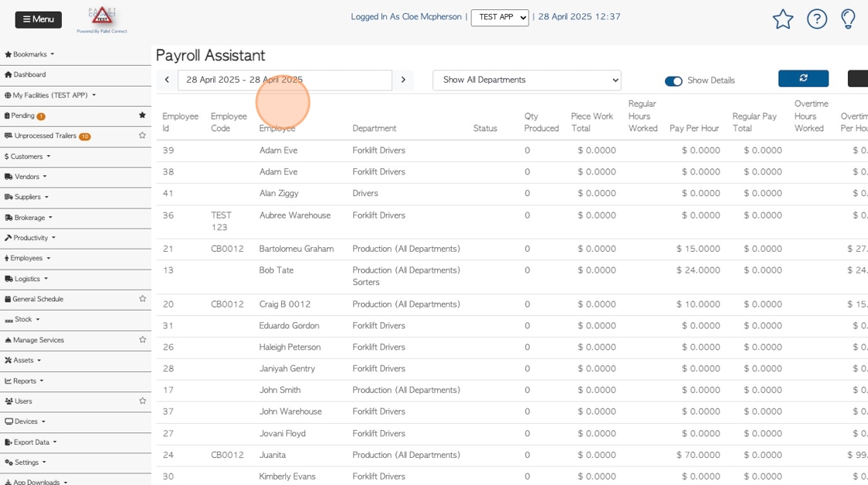Sort by Overtime Hours Worked header
This screenshot has height=485, width=868.
click(811, 115)
